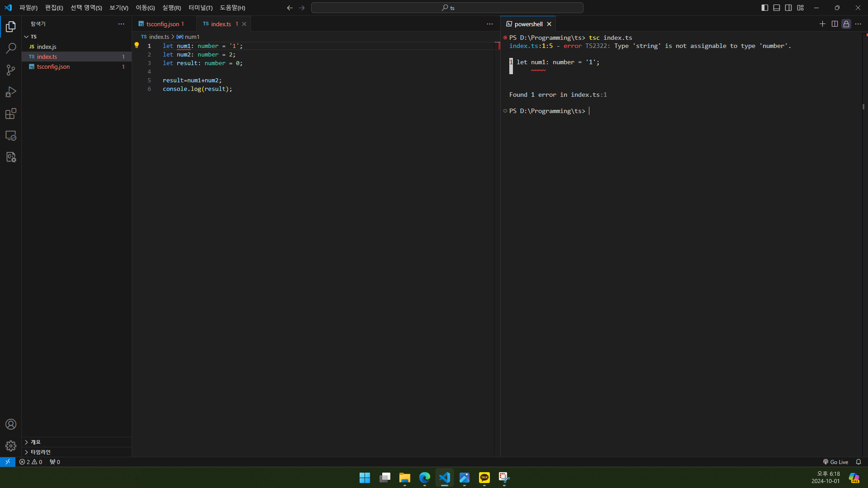This screenshot has width=868, height=488.
Task: Collapse the TS folder section
Action: [76, 37]
